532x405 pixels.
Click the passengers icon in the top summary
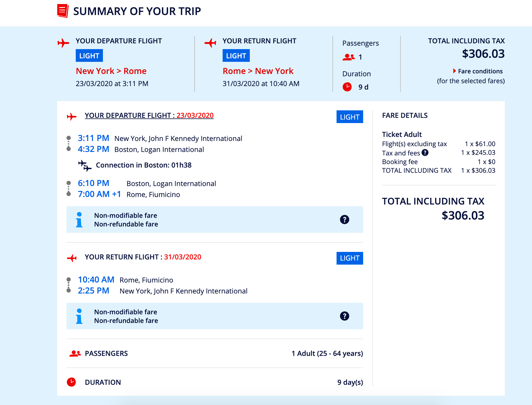click(348, 57)
